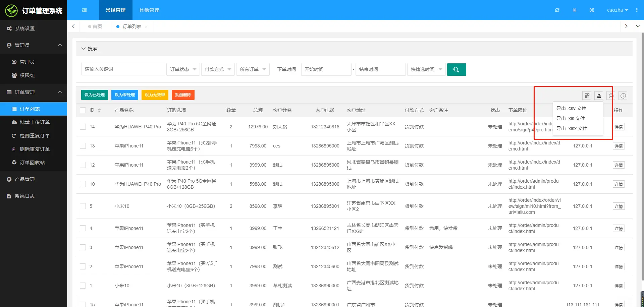Click the print icon above the order table
Viewport: 644px width, 307px height.
[x=611, y=96]
